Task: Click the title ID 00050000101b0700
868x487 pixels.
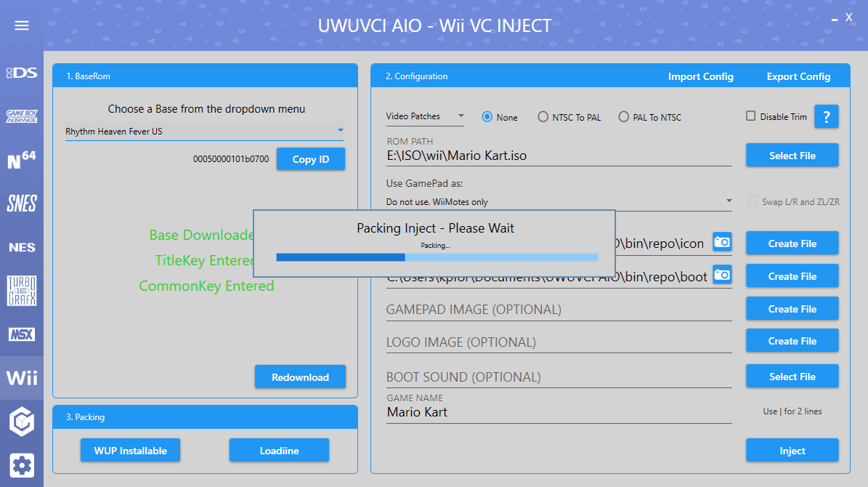Action: pyautogui.click(x=231, y=159)
